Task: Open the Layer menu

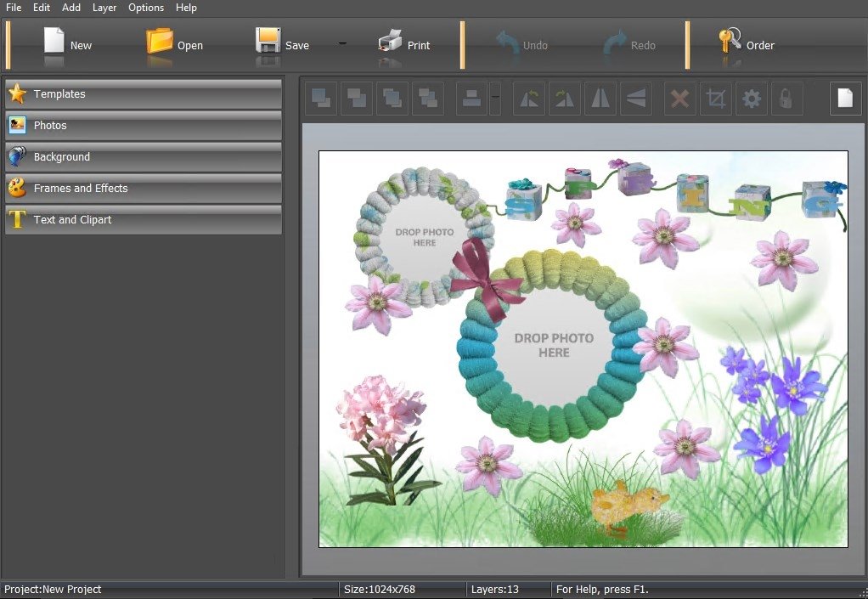Action: tap(104, 8)
